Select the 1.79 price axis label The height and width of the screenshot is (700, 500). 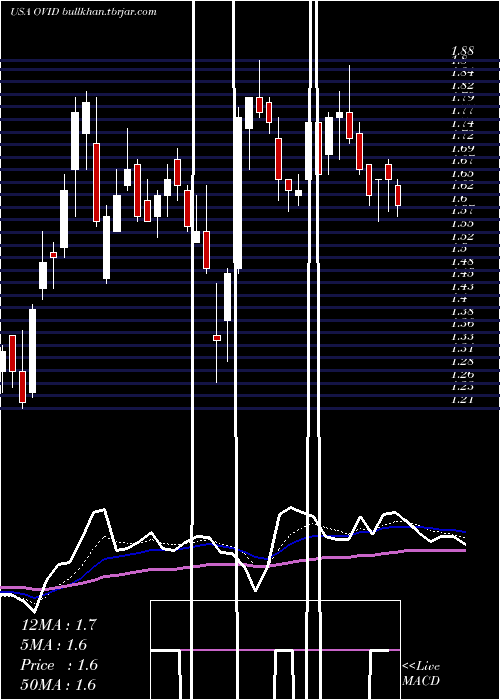462,98
